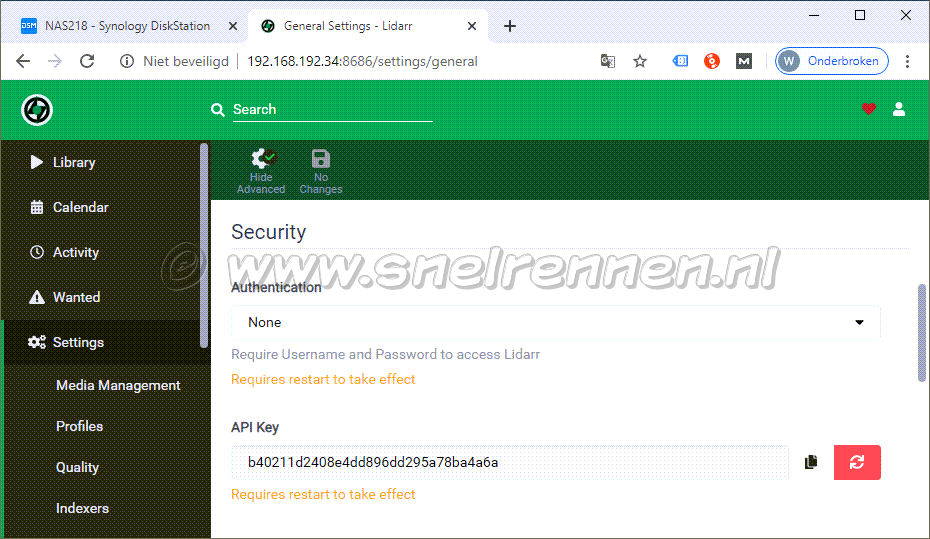Go to Media Management settings
The height and width of the screenshot is (539, 930).
(x=118, y=385)
